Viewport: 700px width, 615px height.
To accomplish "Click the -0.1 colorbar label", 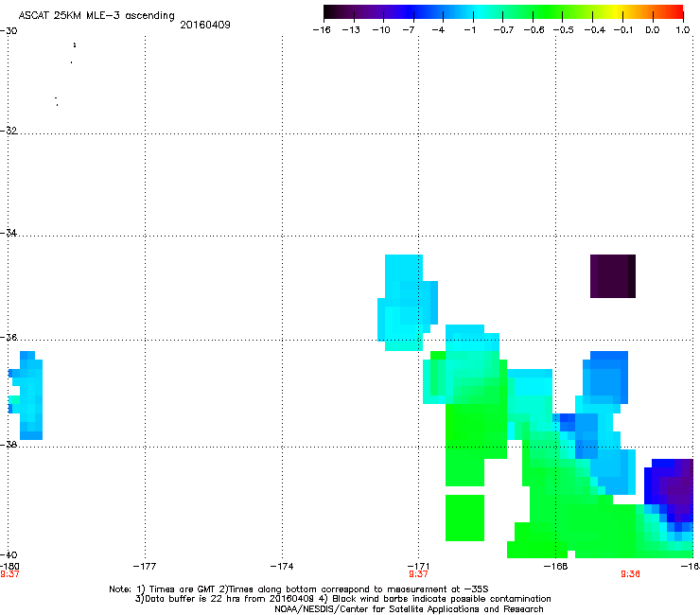I will pyautogui.click(x=623, y=30).
